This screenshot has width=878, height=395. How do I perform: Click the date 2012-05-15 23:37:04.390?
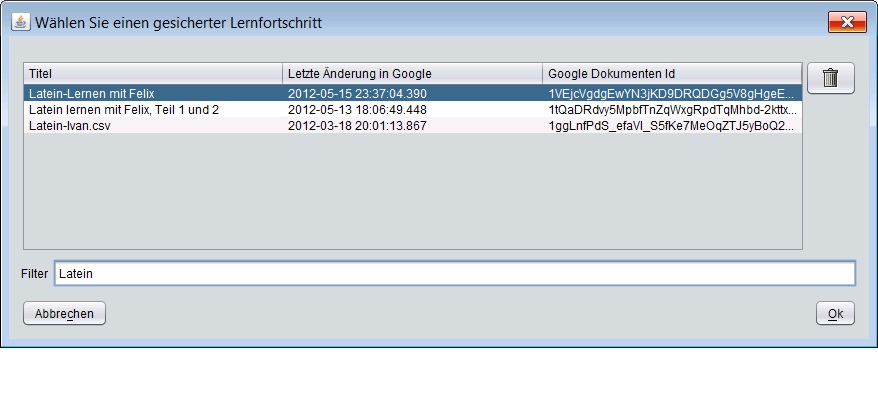357,93
